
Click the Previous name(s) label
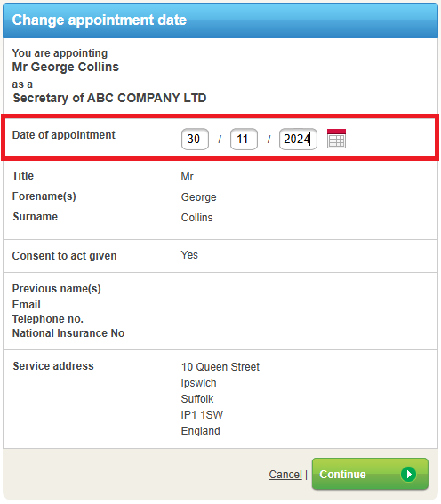click(57, 289)
